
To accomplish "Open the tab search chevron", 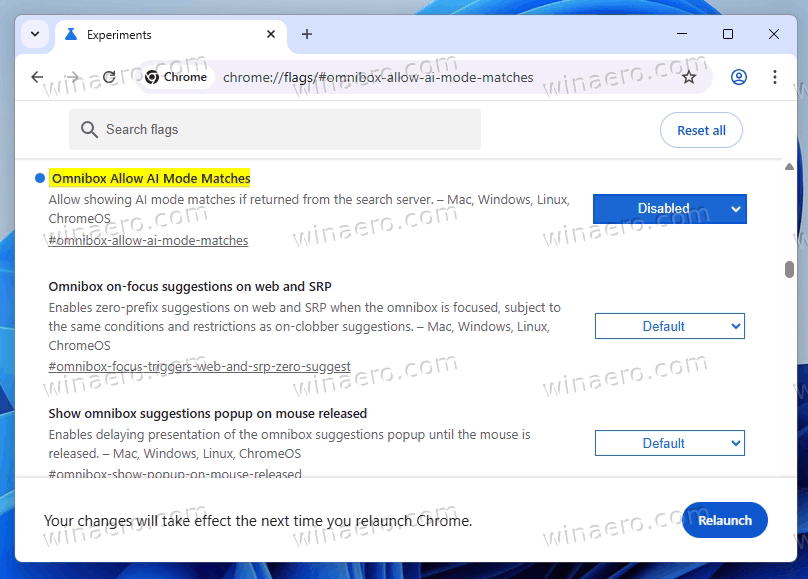I will 36,34.
